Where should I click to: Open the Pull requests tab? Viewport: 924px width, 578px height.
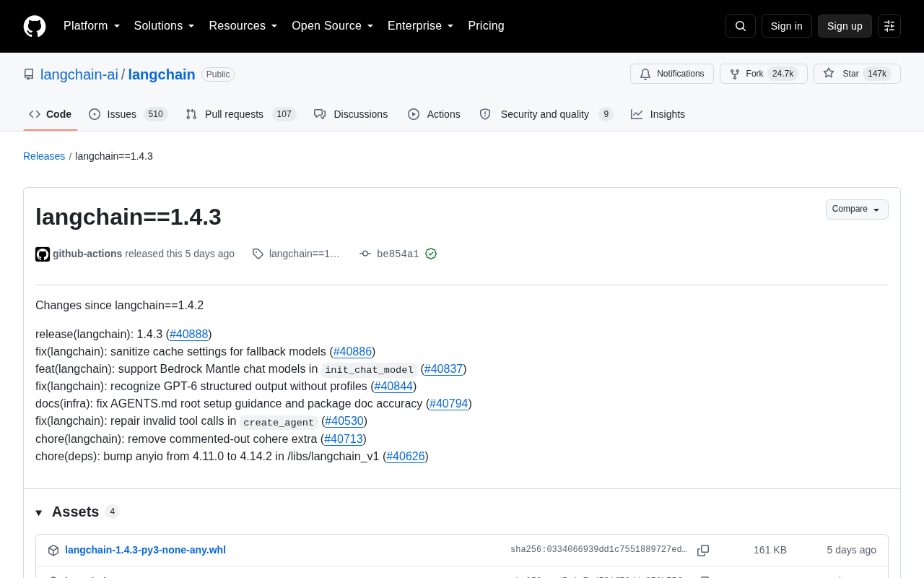click(x=241, y=114)
